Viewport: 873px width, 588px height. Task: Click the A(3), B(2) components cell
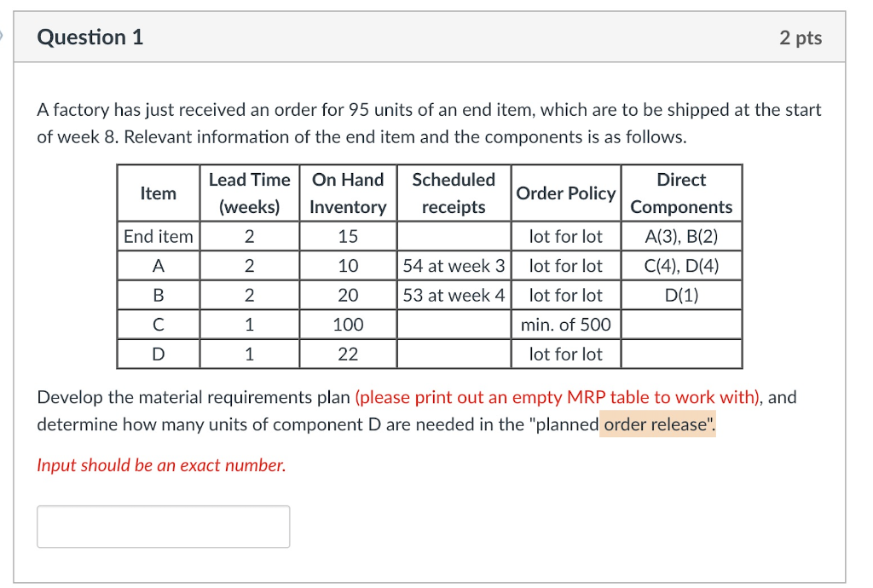(681, 236)
